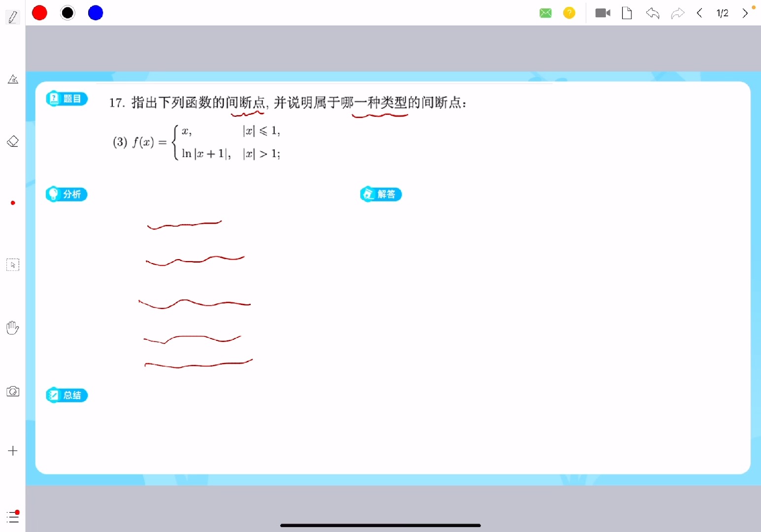Select the lasso selection tool
Screen dimensions: 761x532
click(x=13, y=265)
